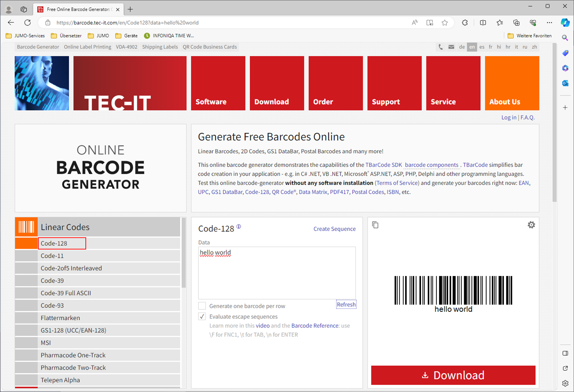This screenshot has width=574, height=392.
Task: Open the Support menu tile
Action: pyautogui.click(x=394, y=83)
